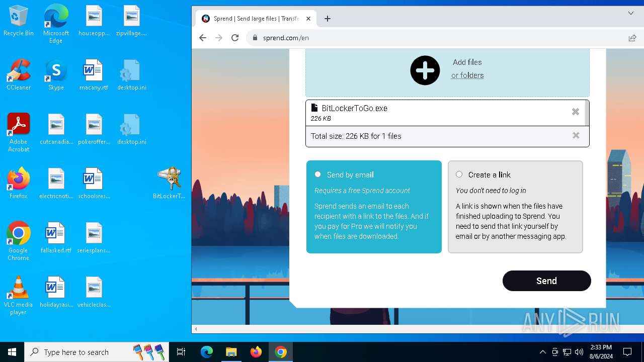Show hidden system tray icons
Screen dimensions: 644x362
tap(542, 352)
